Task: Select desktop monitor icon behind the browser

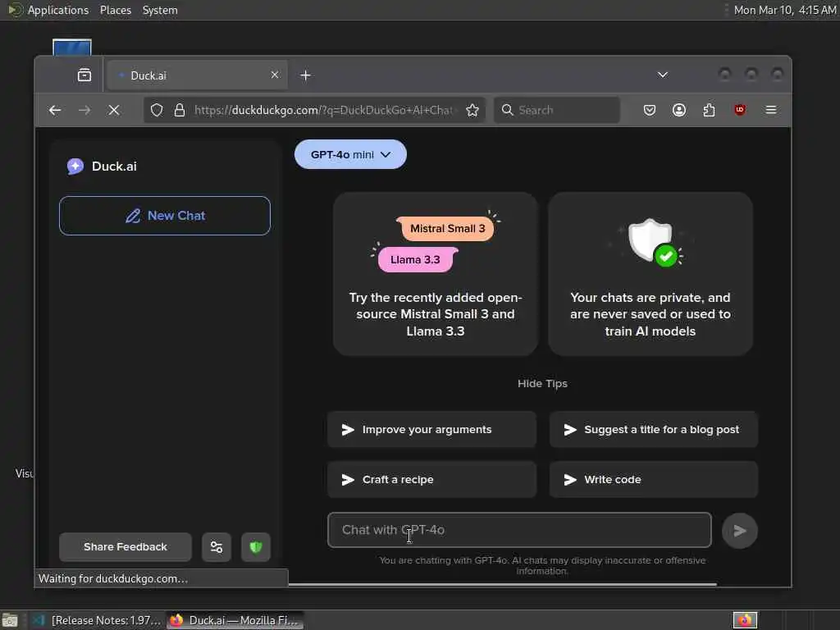Action: coord(72,47)
